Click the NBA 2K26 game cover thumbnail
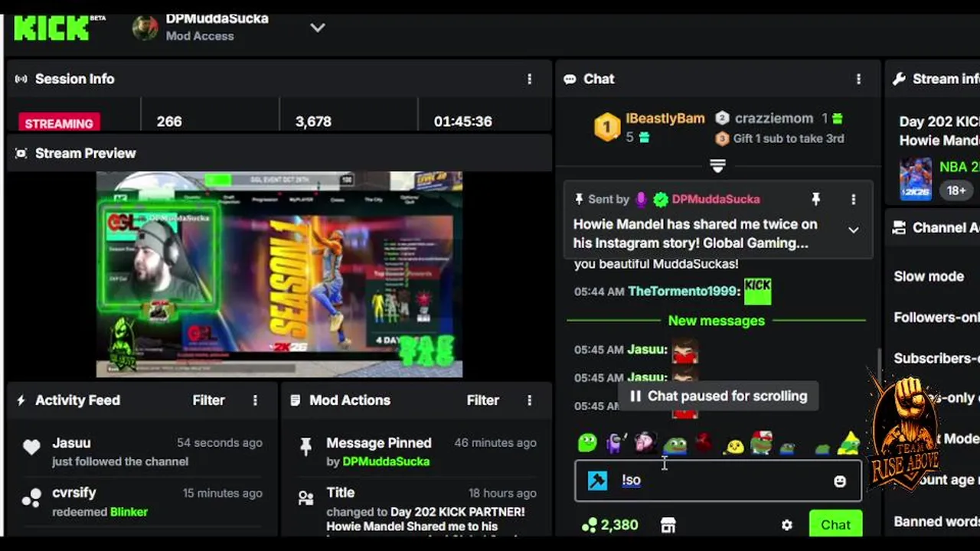Image resolution: width=980 pixels, height=551 pixels. tap(915, 178)
